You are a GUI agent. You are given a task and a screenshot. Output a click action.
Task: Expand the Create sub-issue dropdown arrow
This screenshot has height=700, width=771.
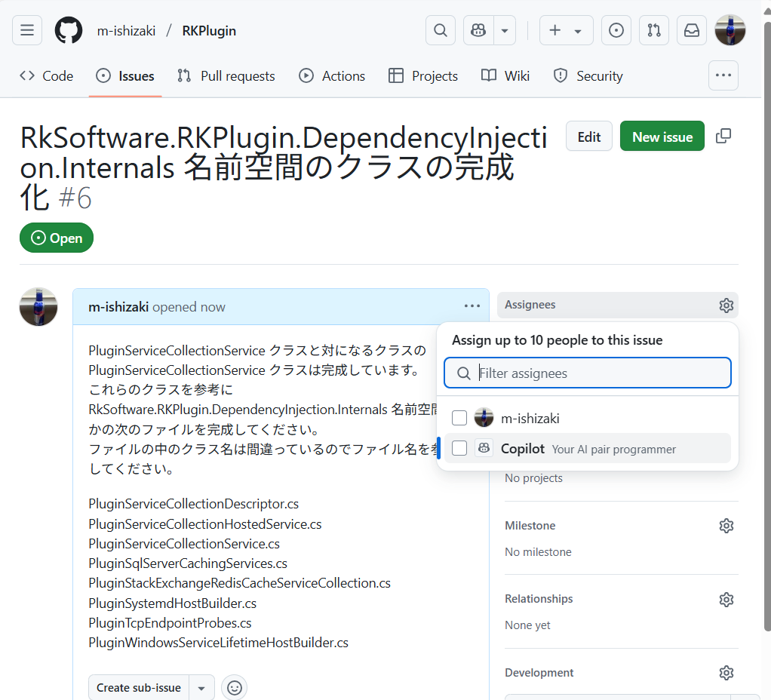point(201,687)
